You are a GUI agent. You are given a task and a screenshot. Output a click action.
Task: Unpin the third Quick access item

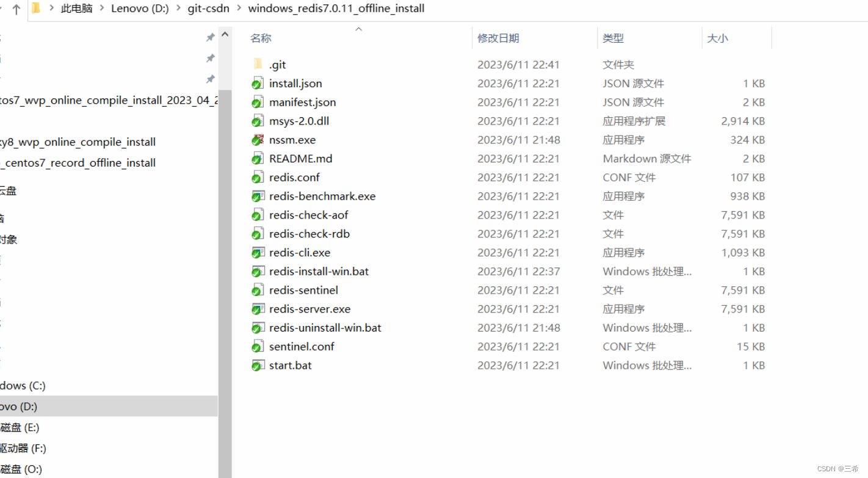(210, 79)
